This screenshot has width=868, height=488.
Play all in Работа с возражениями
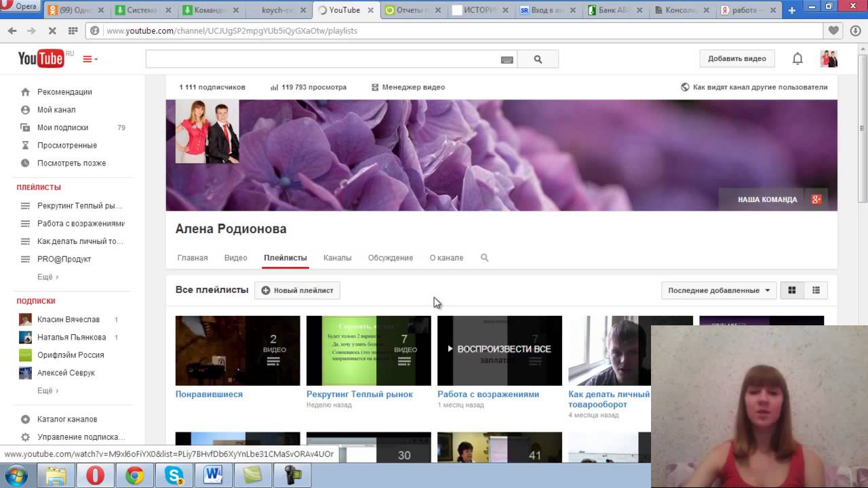499,349
